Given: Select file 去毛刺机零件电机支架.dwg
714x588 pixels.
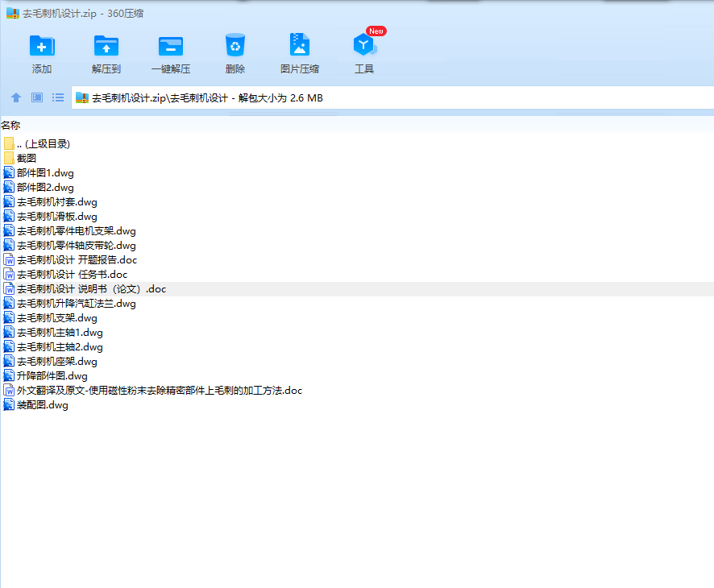Looking at the screenshot, I should click(x=77, y=231).
